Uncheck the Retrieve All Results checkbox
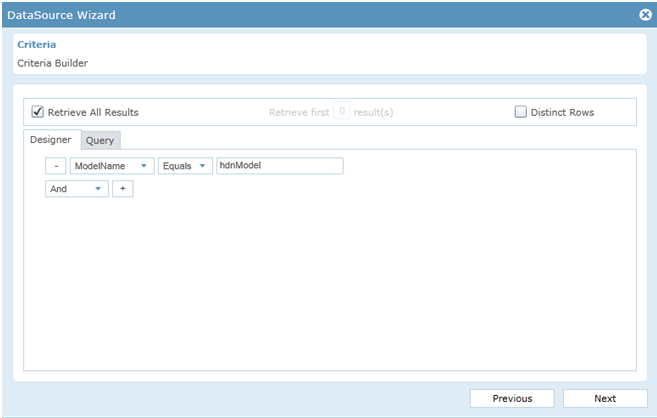Image resolution: width=657 pixels, height=418 pixels. tap(37, 112)
